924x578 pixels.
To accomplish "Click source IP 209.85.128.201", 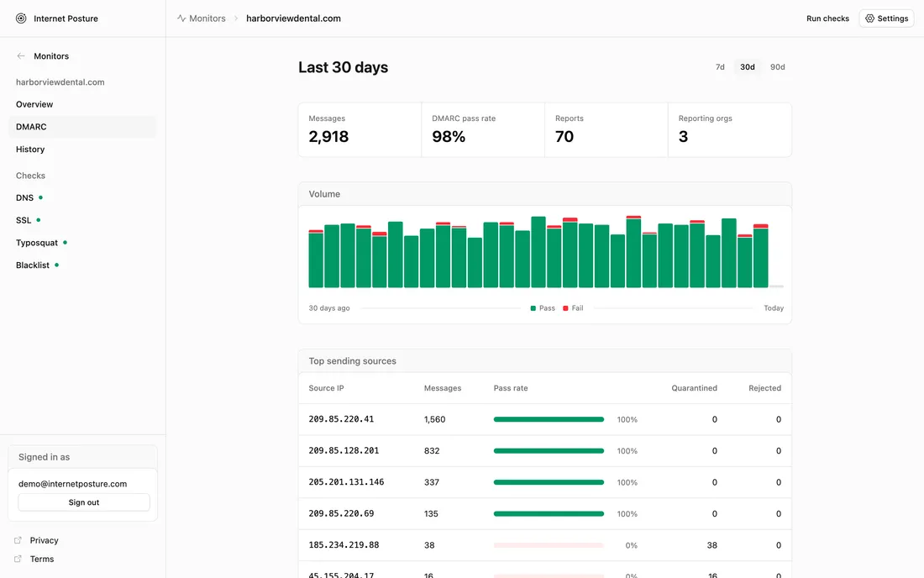I will [344, 450].
